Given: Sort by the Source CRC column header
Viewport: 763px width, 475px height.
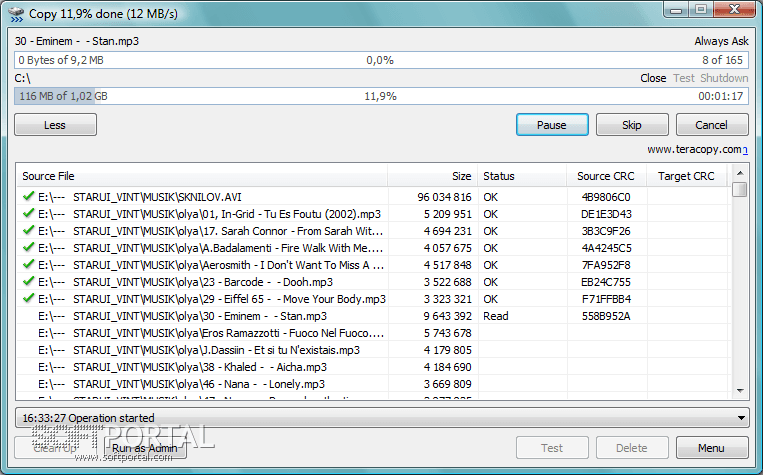Looking at the screenshot, I should tap(606, 176).
